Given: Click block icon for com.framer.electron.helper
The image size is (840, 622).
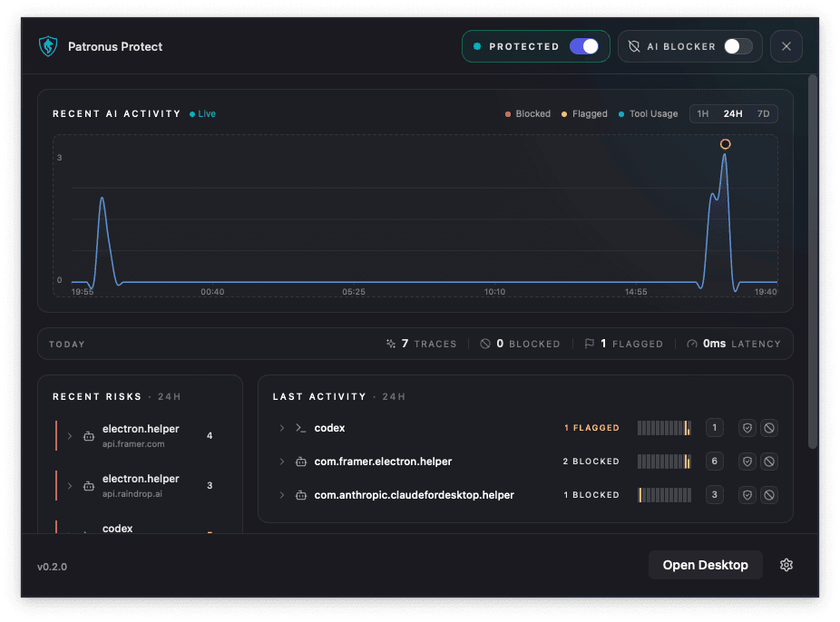Looking at the screenshot, I should [x=769, y=462].
